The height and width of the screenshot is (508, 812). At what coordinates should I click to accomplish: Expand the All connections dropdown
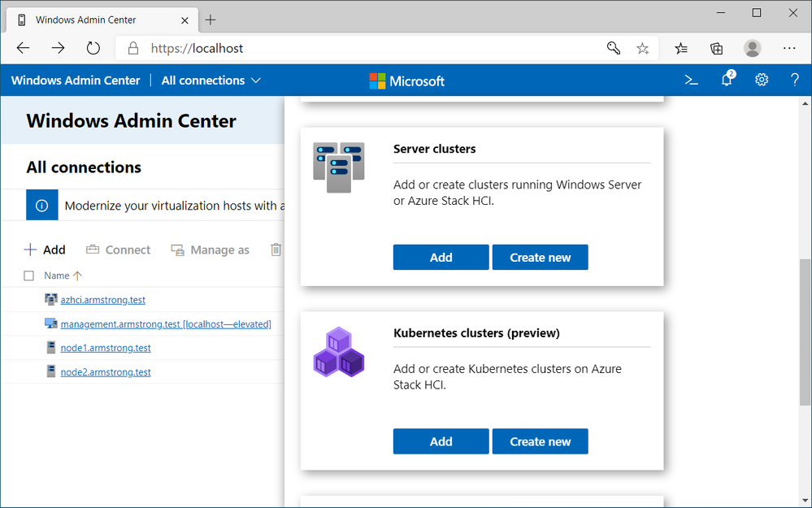(x=211, y=80)
